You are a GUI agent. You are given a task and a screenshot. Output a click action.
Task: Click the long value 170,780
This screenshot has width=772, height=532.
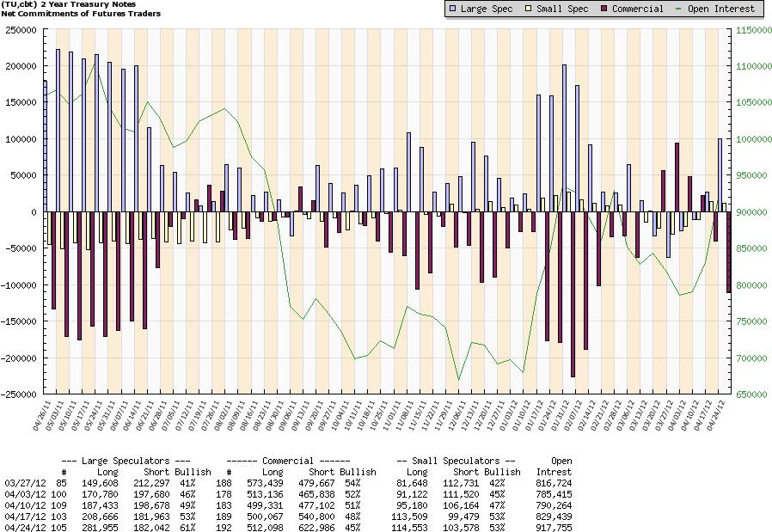point(101,494)
